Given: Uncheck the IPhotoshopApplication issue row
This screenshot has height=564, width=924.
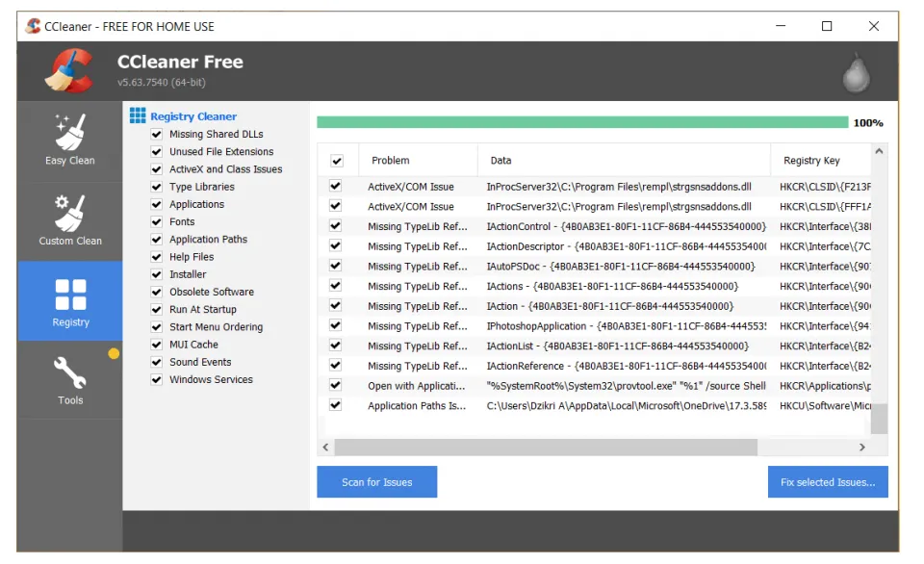Looking at the screenshot, I should [336, 326].
